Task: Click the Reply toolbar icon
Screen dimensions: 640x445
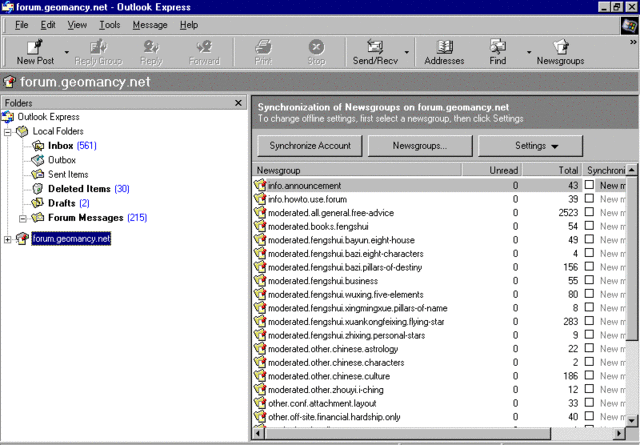Action: tap(151, 47)
